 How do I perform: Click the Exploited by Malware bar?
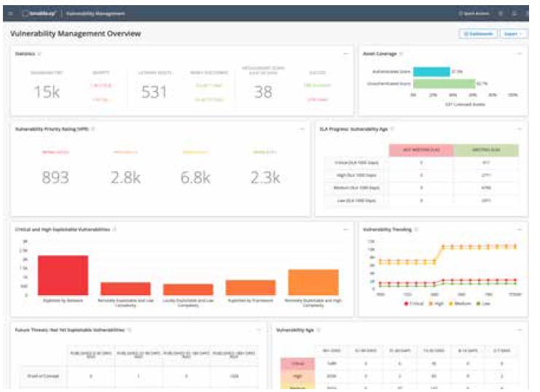click(63, 275)
